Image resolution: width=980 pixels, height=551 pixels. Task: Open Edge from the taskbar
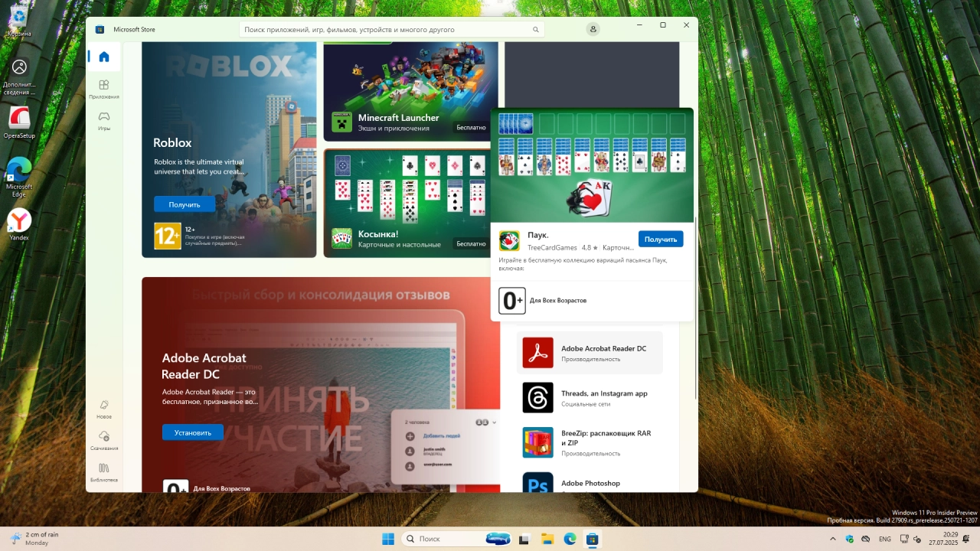[x=570, y=539]
